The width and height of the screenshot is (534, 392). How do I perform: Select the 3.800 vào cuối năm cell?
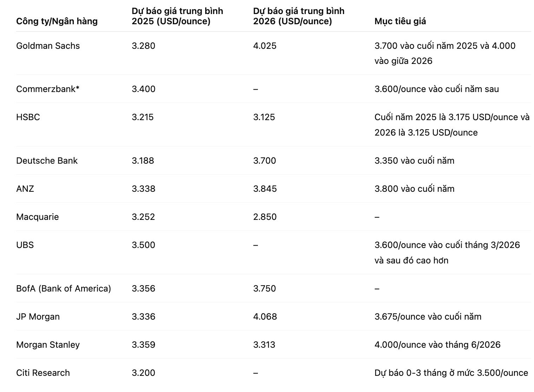[x=415, y=189]
